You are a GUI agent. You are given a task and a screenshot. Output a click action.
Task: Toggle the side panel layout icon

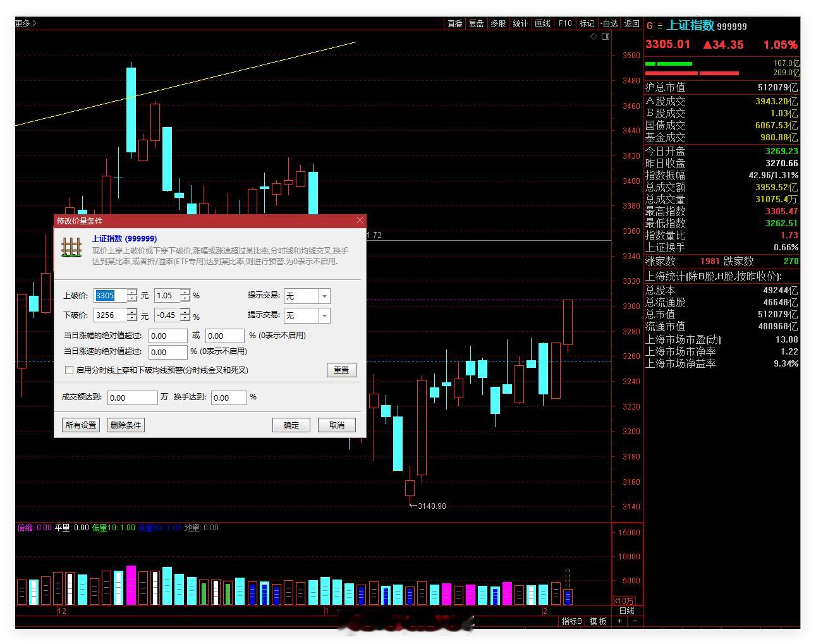pos(606,37)
